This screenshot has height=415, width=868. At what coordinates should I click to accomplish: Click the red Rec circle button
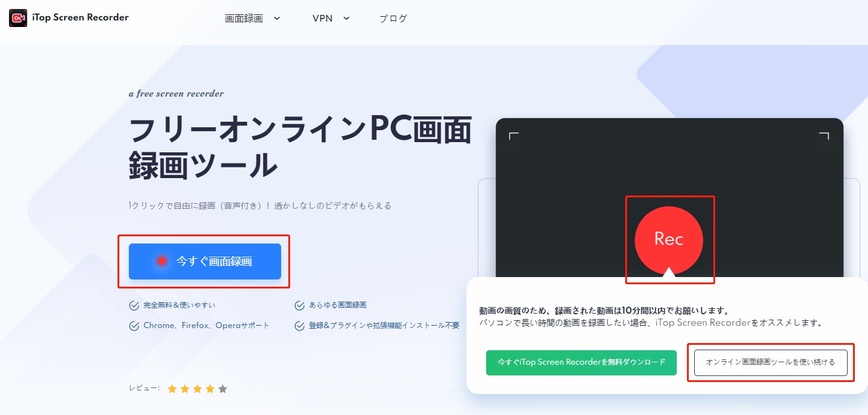(x=669, y=240)
